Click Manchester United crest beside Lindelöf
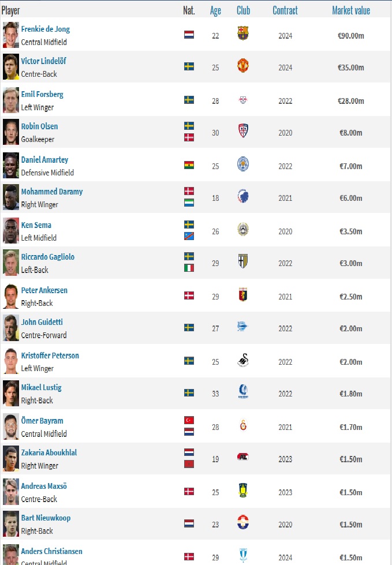The image size is (392, 565). click(x=243, y=66)
